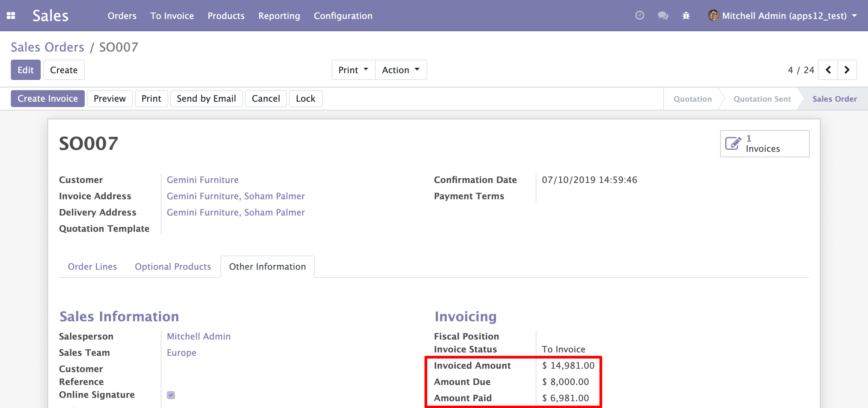Viewport: 868px width, 408px height.
Task: Open the Invoice Address link
Action: [236, 196]
